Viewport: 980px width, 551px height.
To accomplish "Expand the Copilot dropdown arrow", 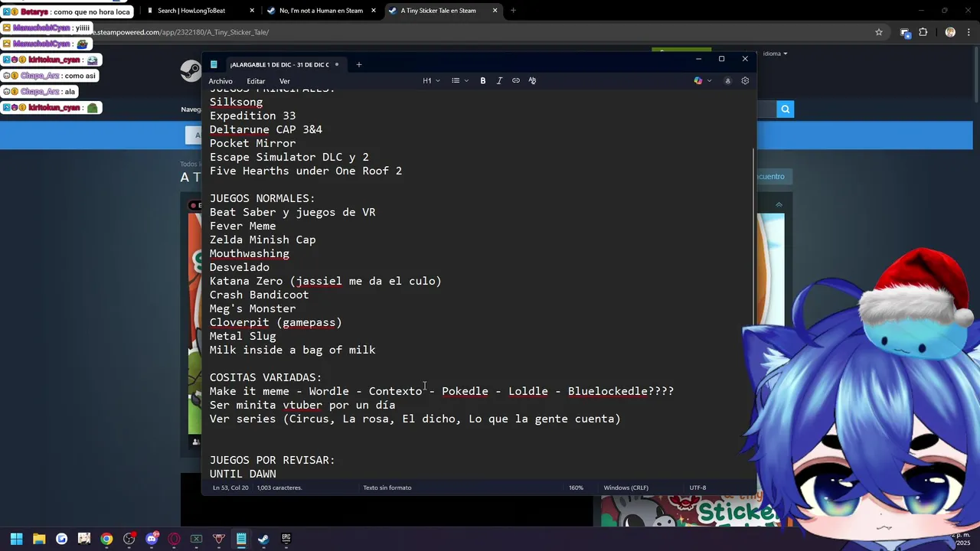I will (x=709, y=80).
